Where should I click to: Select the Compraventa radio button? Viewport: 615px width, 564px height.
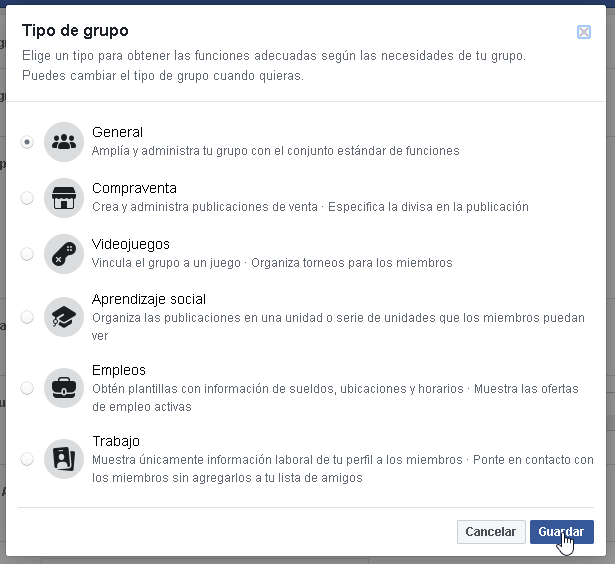pyautogui.click(x=27, y=198)
